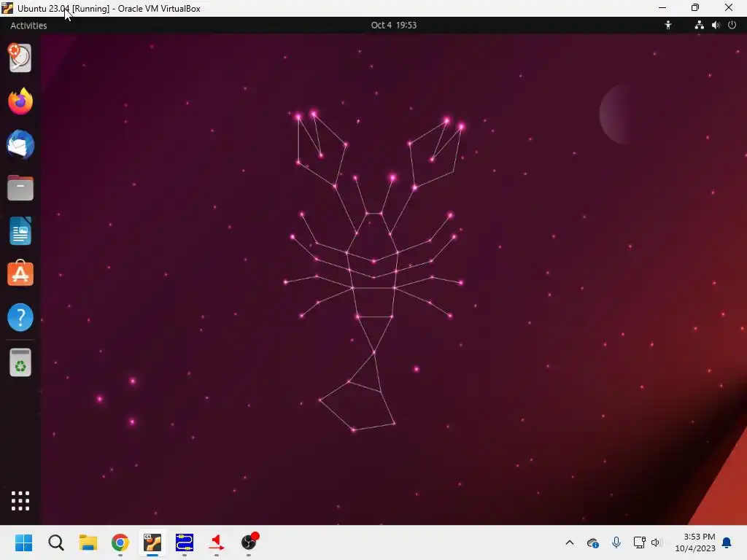Open the Oct 4 19:53 clock menu
Image resolution: width=747 pixels, height=560 pixels.
tap(393, 26)
